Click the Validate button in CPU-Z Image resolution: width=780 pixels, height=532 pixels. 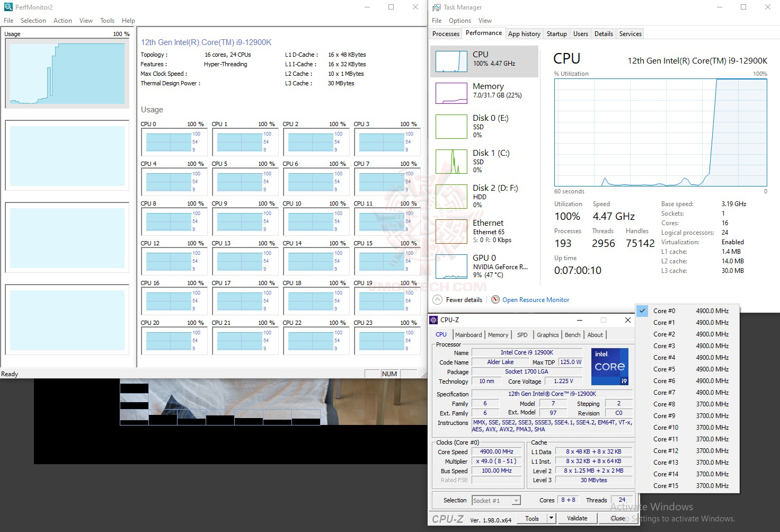577,518
